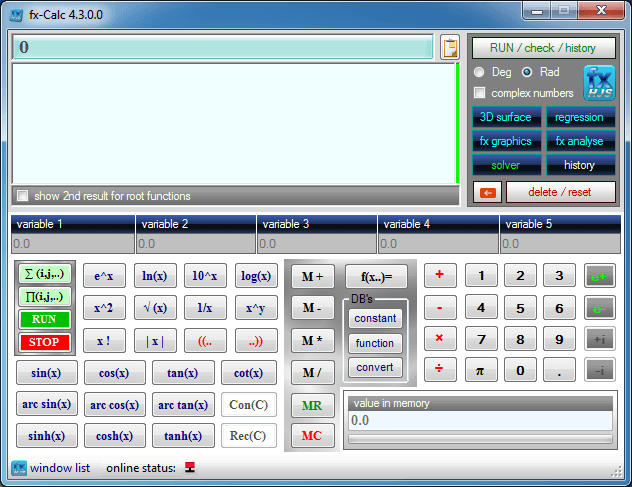This screenshot has height=487, width=632.
Task: Click the results output area
Action: pyautogui.click(x=234, y=123)
